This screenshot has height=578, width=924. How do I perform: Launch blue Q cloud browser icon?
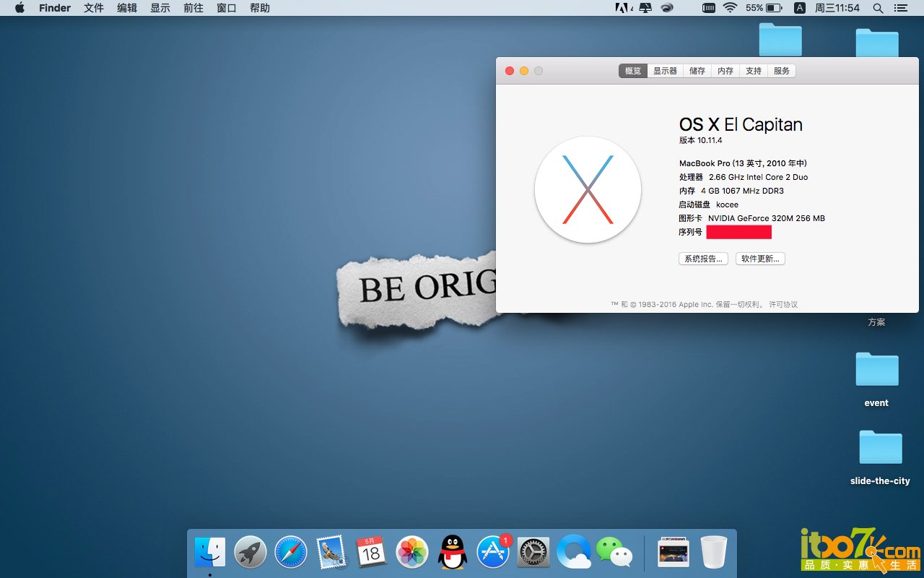click(x=574, y=553)
